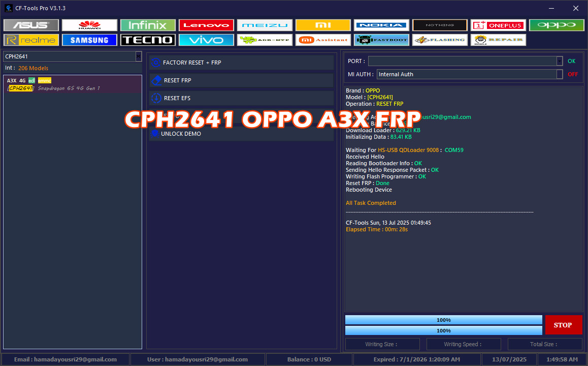Screen dimensions: 588x366
Task: Select the SAMSUNG brand icon
Action: (89, 40)
